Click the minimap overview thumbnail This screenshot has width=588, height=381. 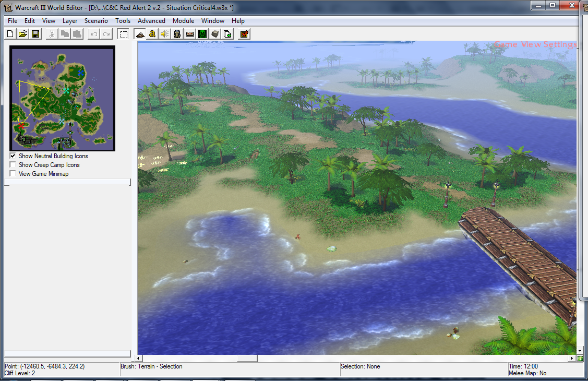click(62, 98)
